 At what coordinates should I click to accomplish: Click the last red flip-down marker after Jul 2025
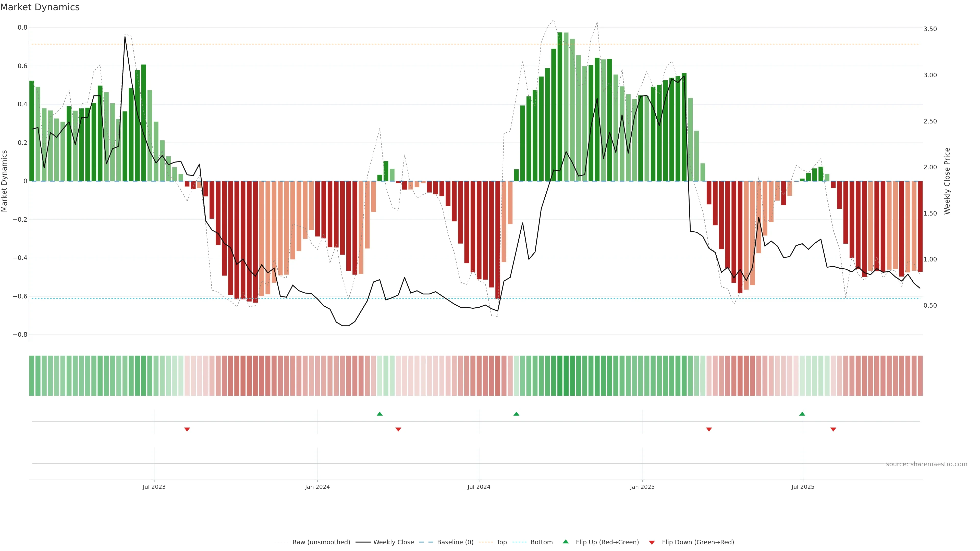point(833,429)
